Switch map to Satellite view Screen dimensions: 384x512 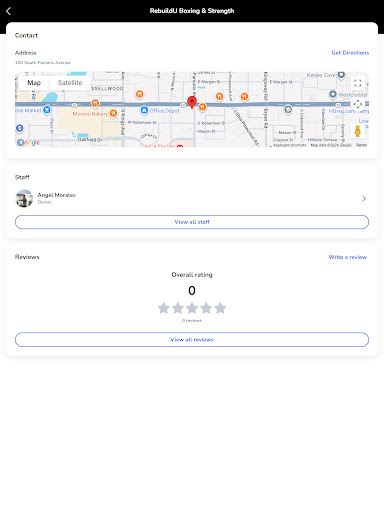click(x=70, y=83)
